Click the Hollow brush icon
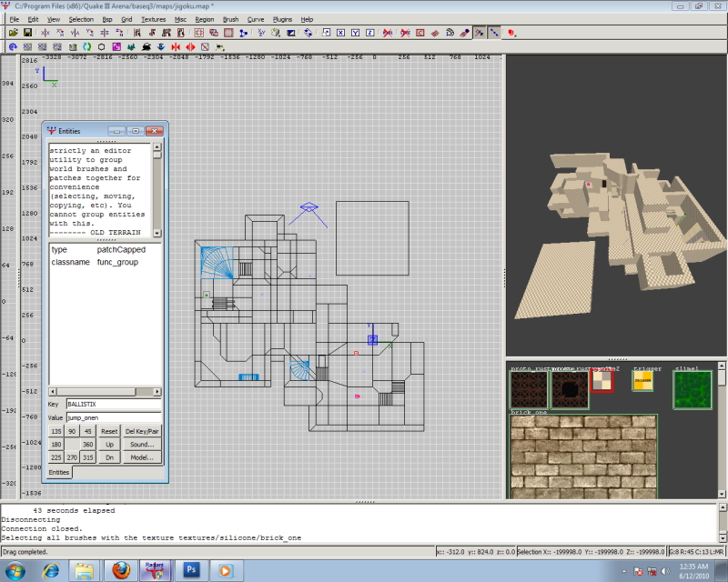This screenshot has width=728, height=582. pos(228,33)
